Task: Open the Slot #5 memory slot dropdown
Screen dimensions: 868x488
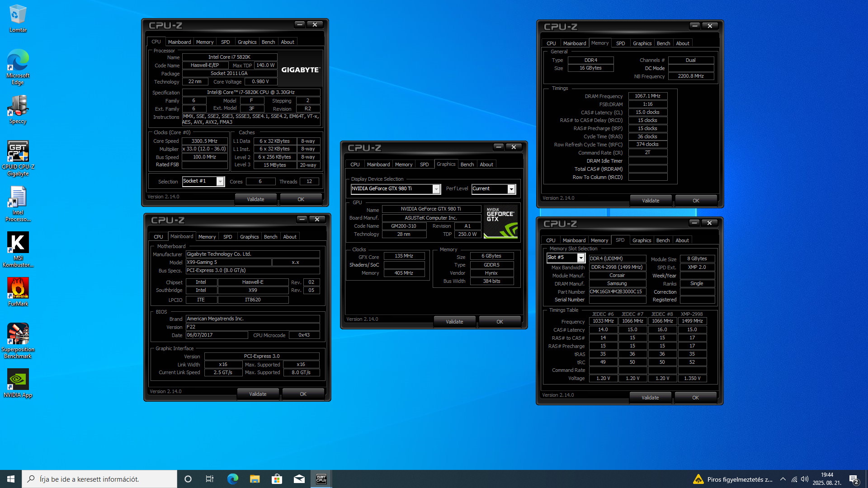Action: [x=581, y=258]
